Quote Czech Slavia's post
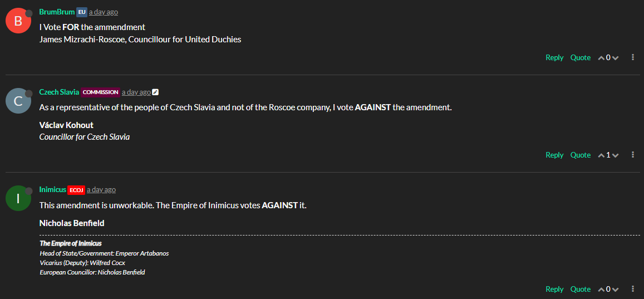 [x=580, y=155]
